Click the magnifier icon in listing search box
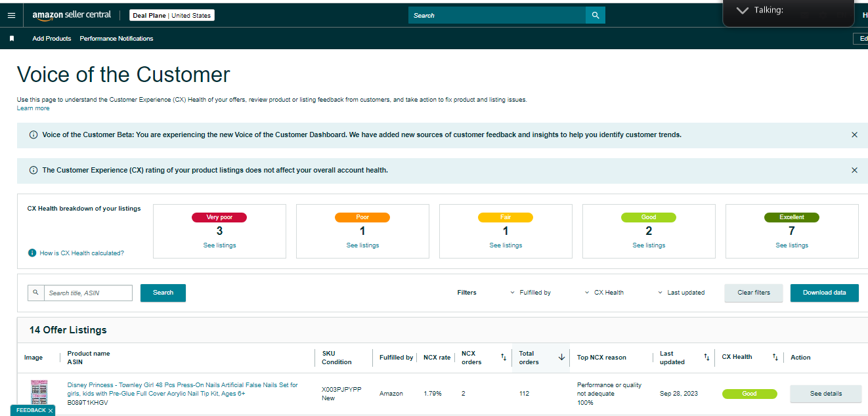 tap(35, 293)
